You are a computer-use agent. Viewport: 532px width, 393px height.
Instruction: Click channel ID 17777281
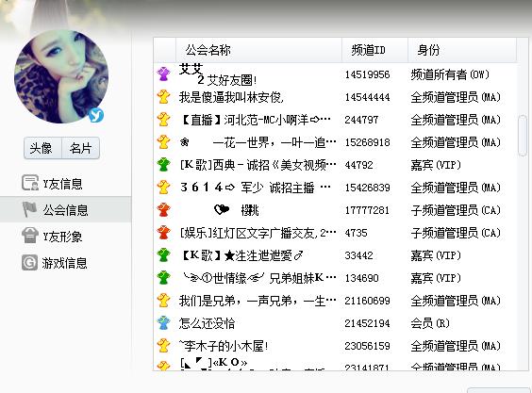coord(367,210)
